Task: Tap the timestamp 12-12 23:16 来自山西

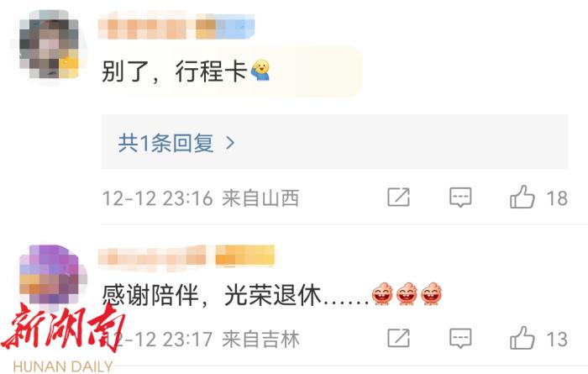Action: tap(201, 198)
